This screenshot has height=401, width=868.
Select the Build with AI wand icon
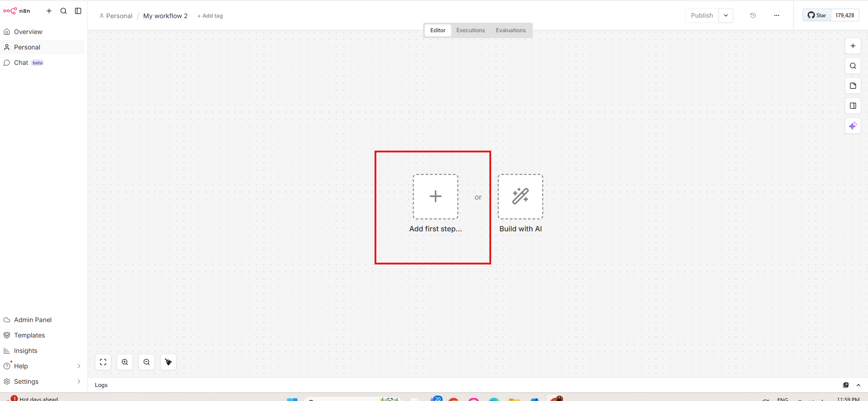click(520, 196)
